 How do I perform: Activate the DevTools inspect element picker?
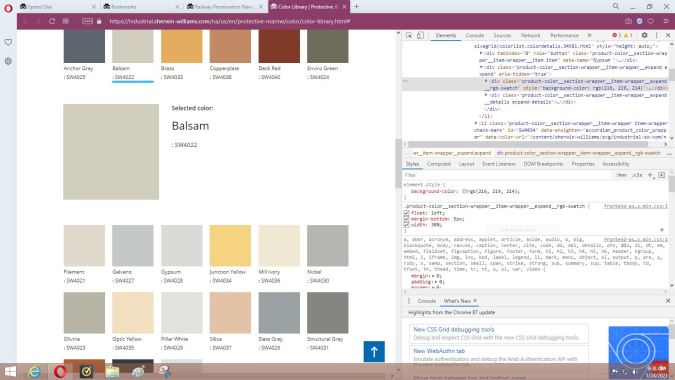(x=409, y=35)
